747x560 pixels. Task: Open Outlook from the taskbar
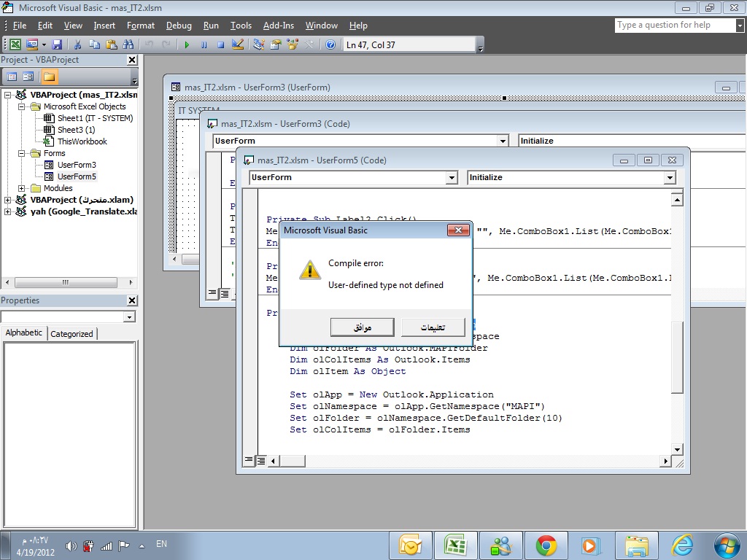pyautogui.click(x=410, y=545)
